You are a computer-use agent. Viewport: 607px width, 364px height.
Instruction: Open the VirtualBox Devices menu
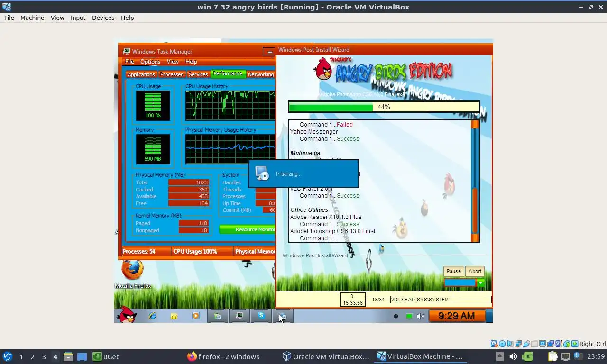(x=103, y=18)
